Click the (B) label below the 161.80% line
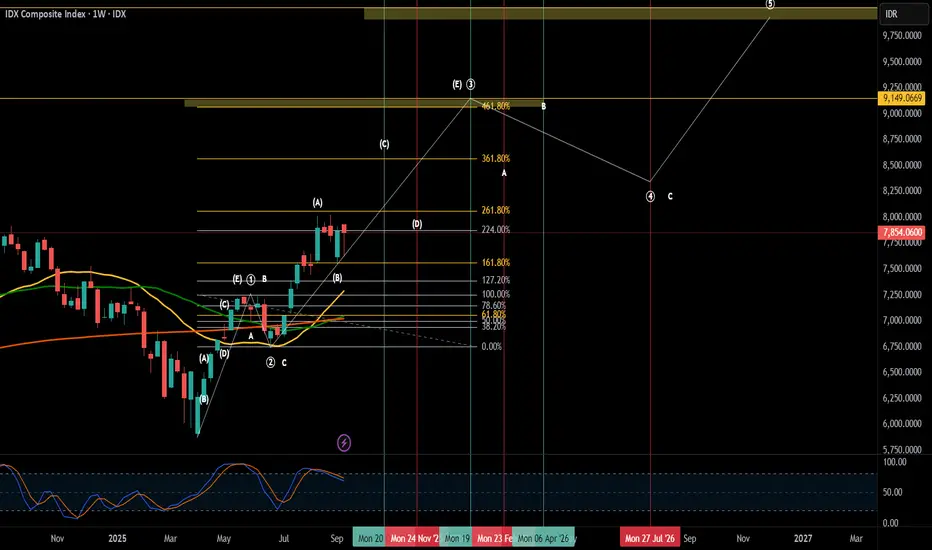Screen dimensions: 932x550 337,278
